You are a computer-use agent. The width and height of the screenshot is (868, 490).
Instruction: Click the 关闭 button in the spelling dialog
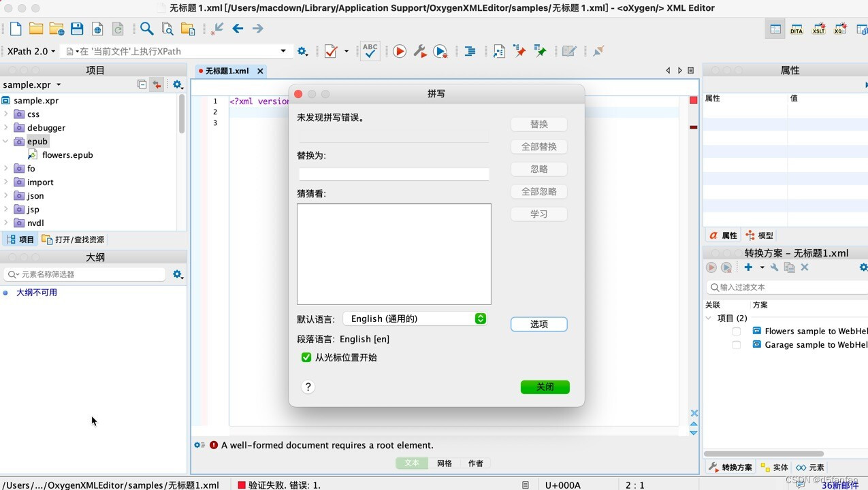[x=545, y=387]
